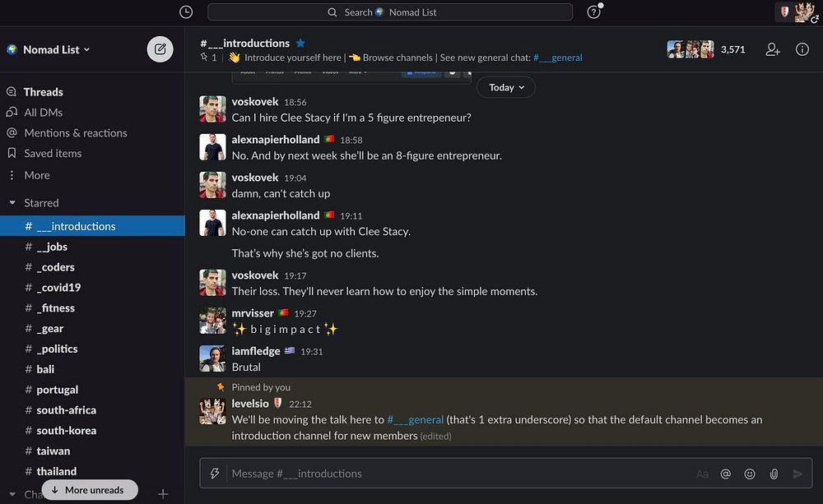
Task: Compose a new message with pencil icon
Action: click(x=160, y=49)
